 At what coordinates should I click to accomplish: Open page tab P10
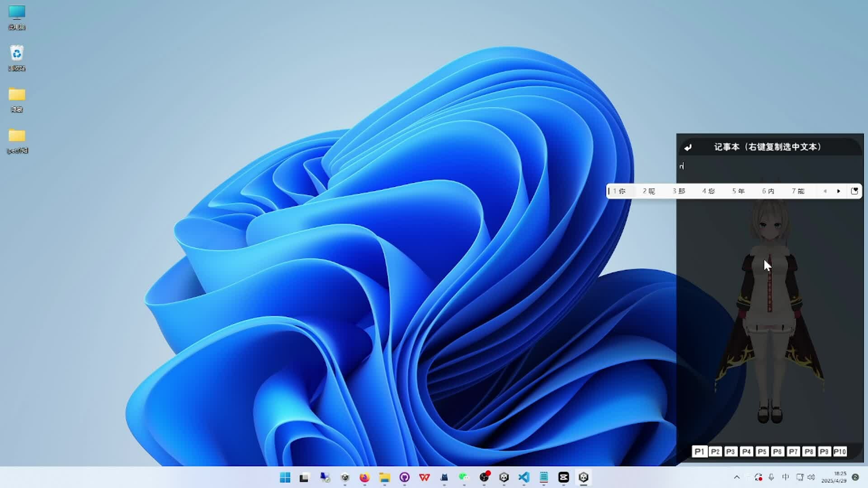point(840,451)
